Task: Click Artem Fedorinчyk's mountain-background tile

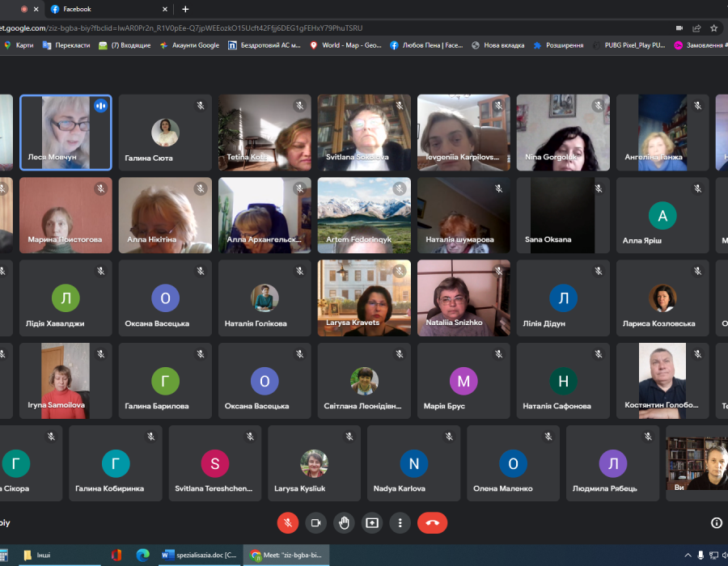Action: click(x=364, y=215)
